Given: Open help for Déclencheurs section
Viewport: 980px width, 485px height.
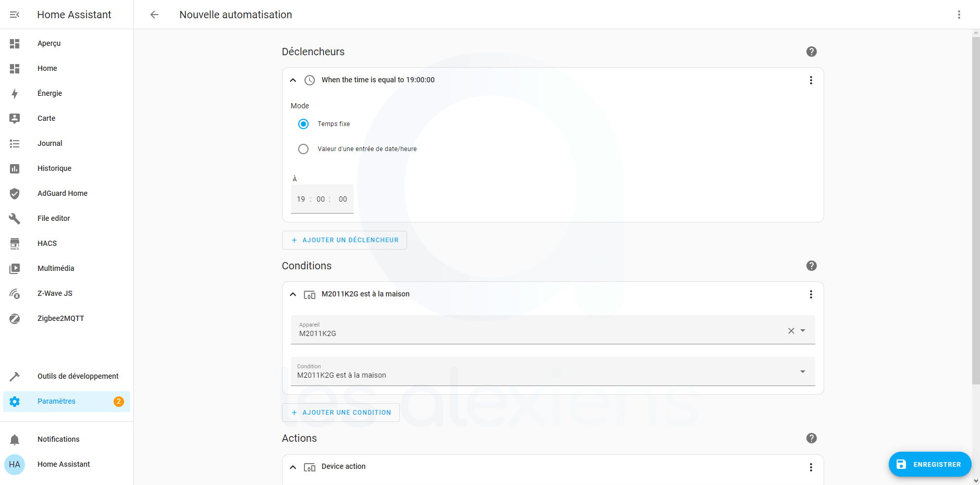Looking at the screenshot, I should tap(811, 52).
